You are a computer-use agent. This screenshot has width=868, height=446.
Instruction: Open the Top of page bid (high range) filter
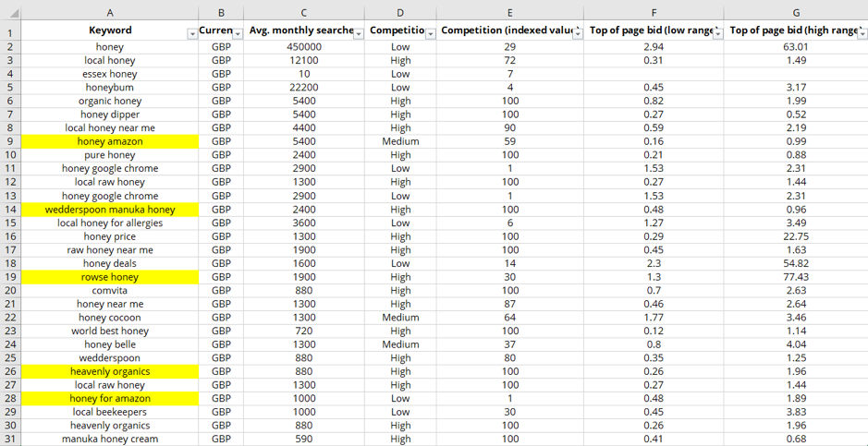pyautogui.click(x=862, y=34)
